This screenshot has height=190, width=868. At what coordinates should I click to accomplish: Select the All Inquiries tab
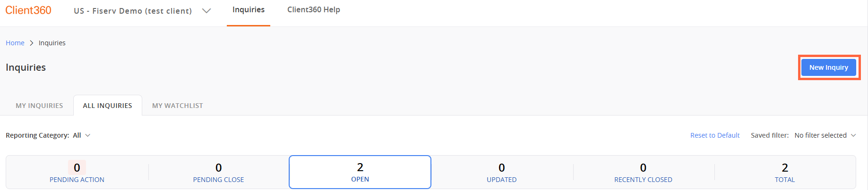[x=108, y=106]
